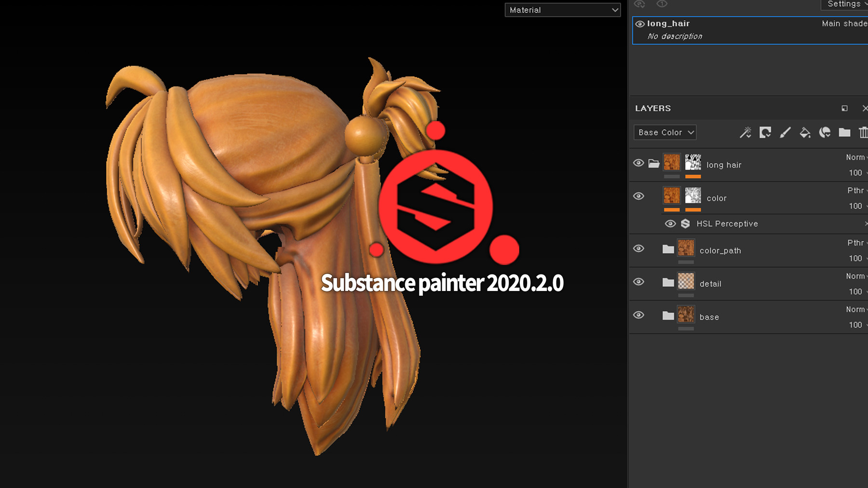Select the long_hair texture set name
Screen dimensions: 868x488
(668, 24)
